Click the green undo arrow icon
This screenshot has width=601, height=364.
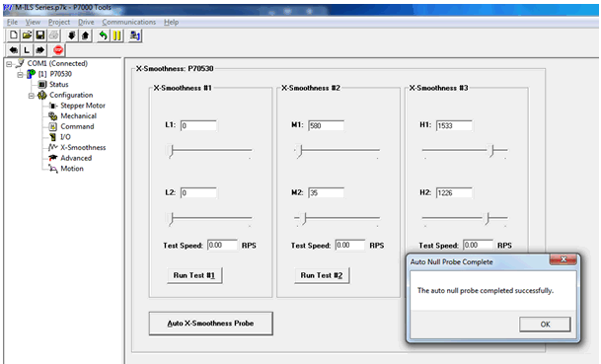(103, 36)
